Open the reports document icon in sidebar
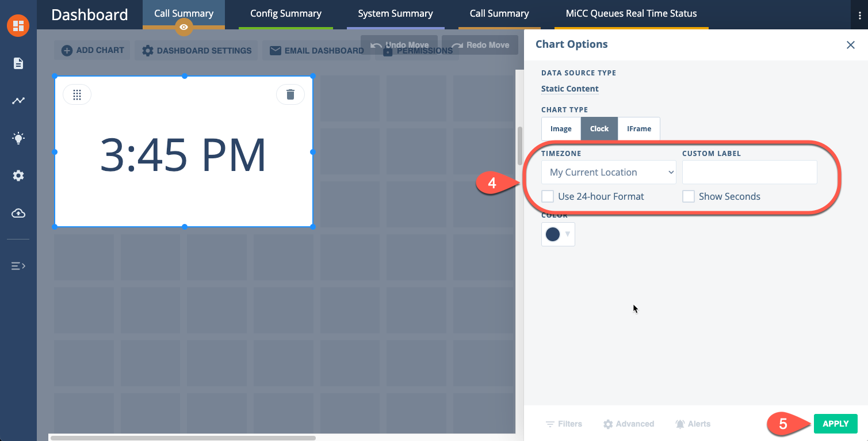868x441 pixels. pos(18,63)
